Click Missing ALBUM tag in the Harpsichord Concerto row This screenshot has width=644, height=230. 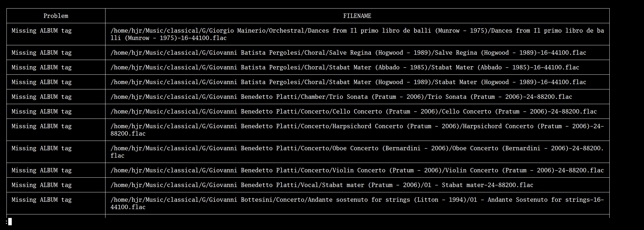41,126
